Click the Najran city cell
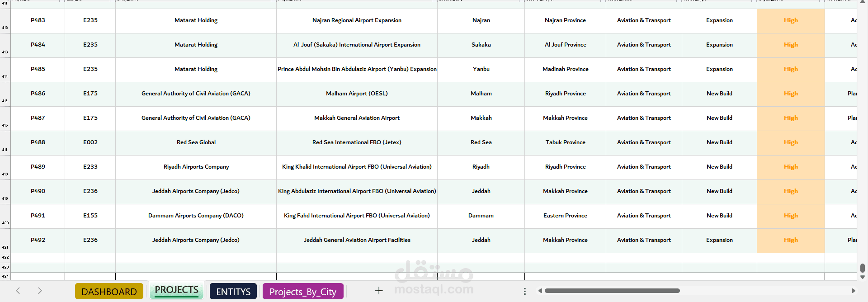 [x=481, y=21]
